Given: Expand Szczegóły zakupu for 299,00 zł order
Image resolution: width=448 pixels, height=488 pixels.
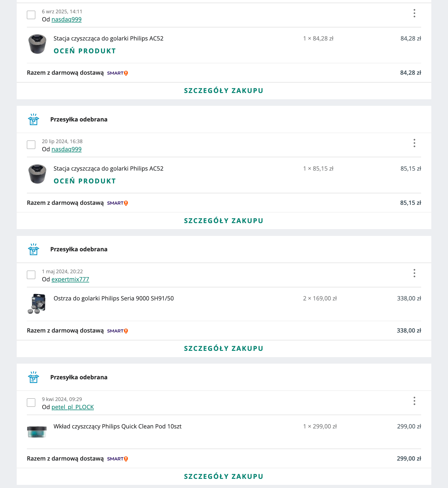Looking at the screenshot, I should (224, 477).
